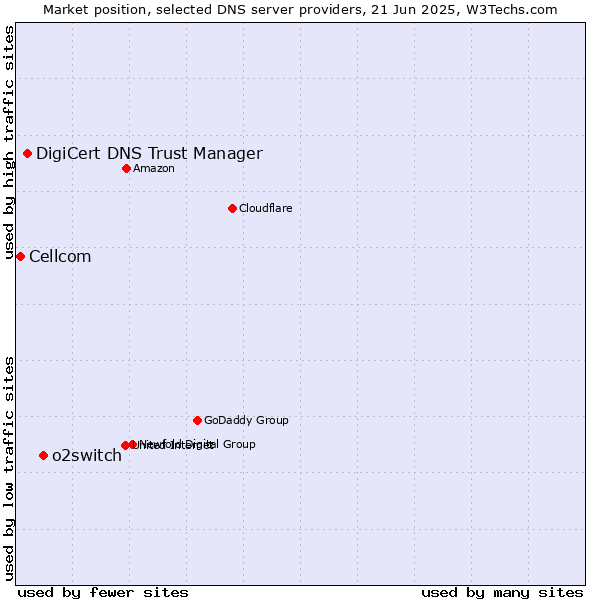The width and height of the screenshot is (600, 600).
Task: Click the Cellcom red data point
Action: (21, 256)
